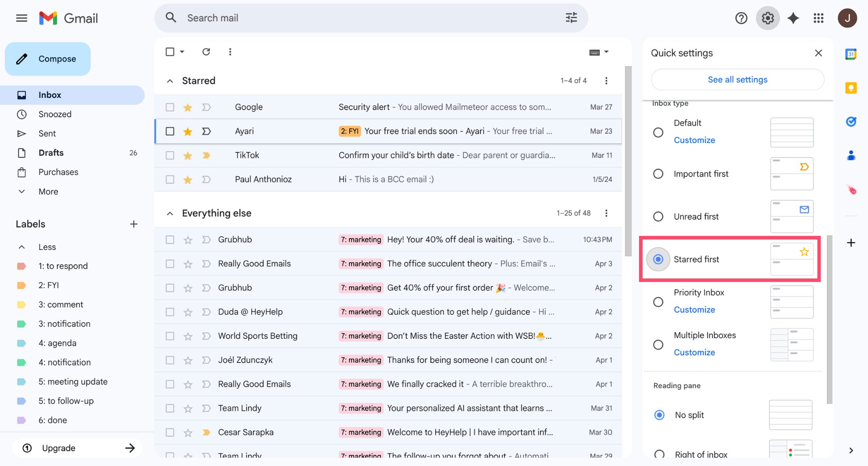Expand More in the left sidebar
The image size is (868, 466).
tap(48, 192)
